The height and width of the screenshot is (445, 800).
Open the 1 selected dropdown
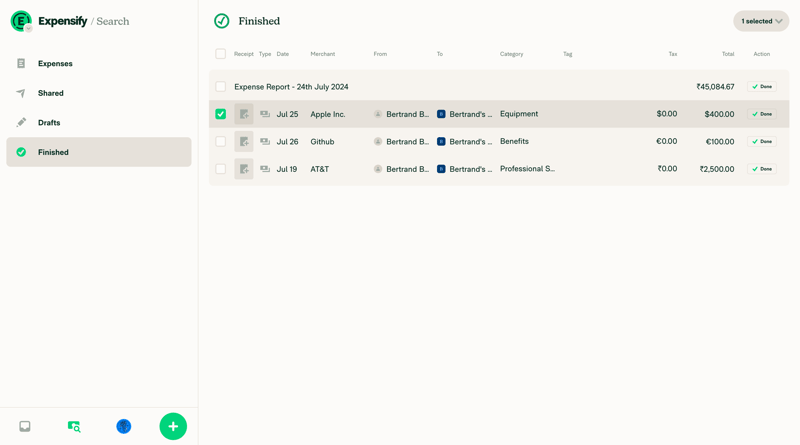coord(761,21)
